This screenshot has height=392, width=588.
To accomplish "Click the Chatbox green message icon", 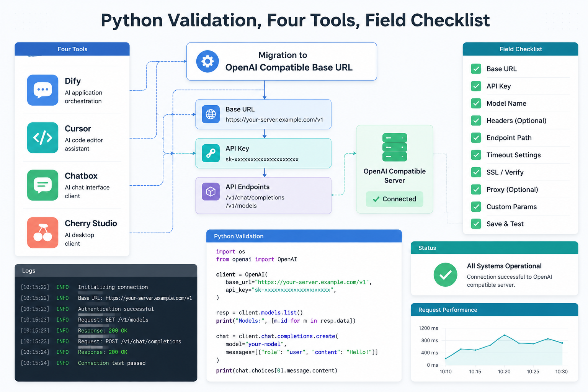I will coord(42,185).
